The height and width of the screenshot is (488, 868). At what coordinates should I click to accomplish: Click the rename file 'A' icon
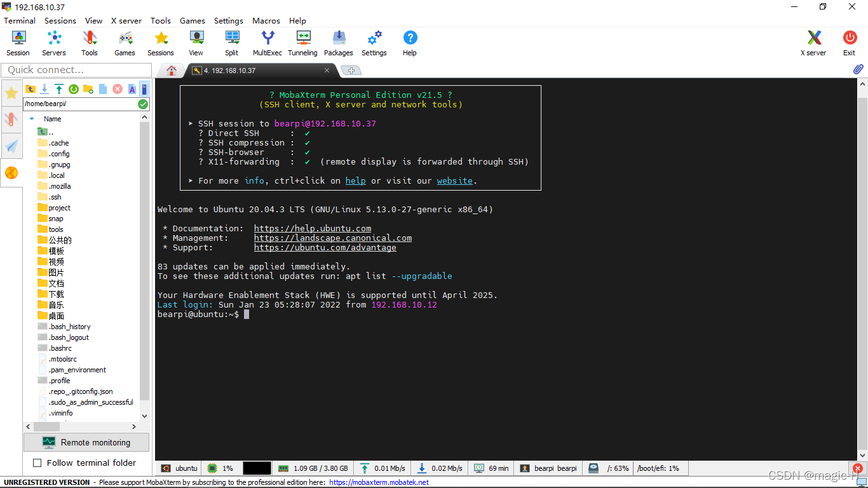point(132,89)
